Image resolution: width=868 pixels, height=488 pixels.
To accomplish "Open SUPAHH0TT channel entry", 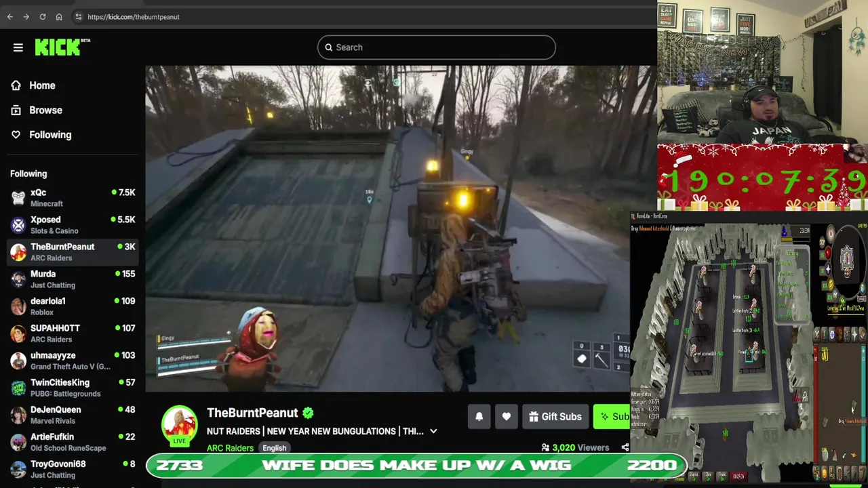I will pos(72,333).
